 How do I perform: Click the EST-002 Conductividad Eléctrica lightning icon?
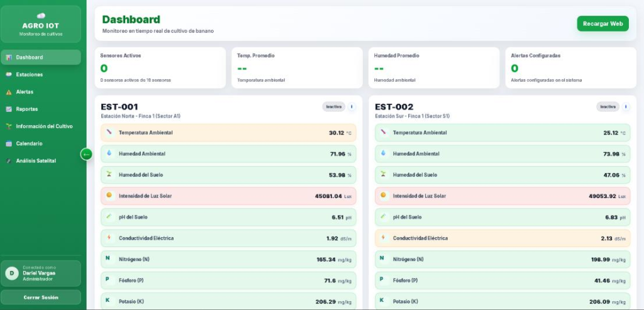tap(383, 237)
